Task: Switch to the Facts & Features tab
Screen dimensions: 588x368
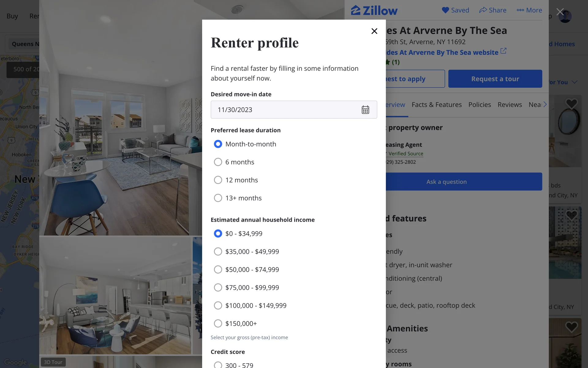Action: (x=436, y=105)
